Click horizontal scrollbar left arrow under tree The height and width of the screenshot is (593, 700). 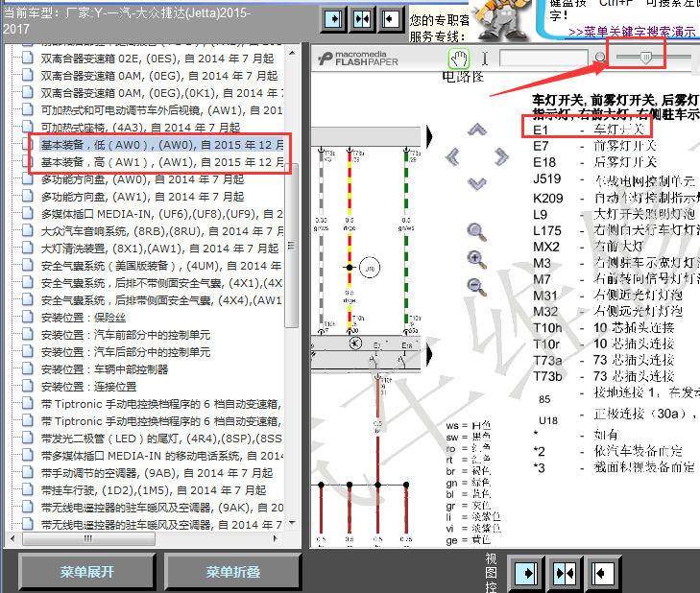tap(12, 538)
